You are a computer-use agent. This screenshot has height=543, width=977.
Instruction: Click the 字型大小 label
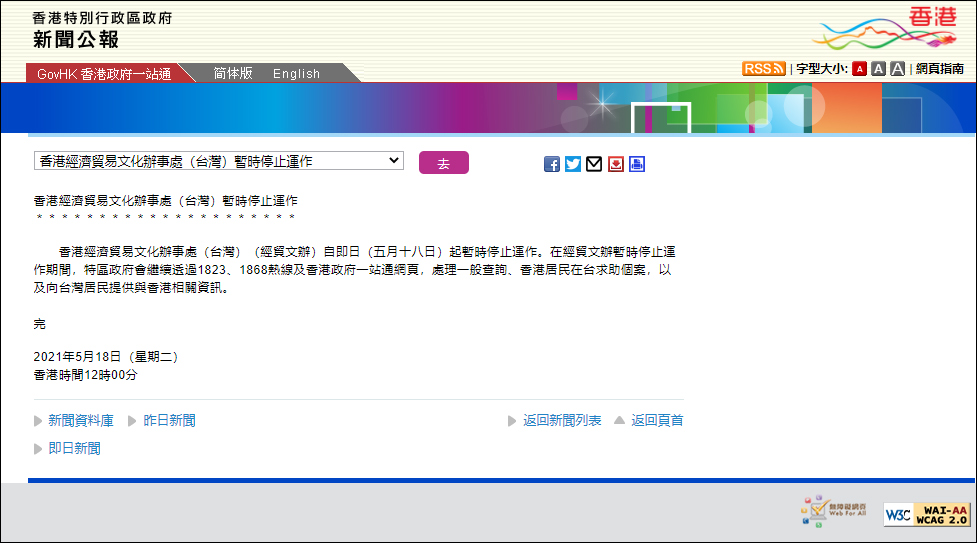(822, 69)
